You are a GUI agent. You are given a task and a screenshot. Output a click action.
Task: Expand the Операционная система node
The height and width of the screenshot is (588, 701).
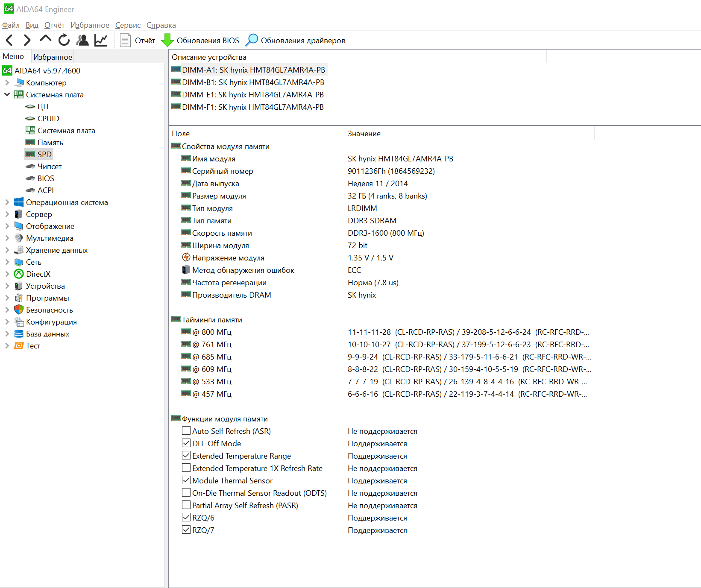[x=7, y=202]
